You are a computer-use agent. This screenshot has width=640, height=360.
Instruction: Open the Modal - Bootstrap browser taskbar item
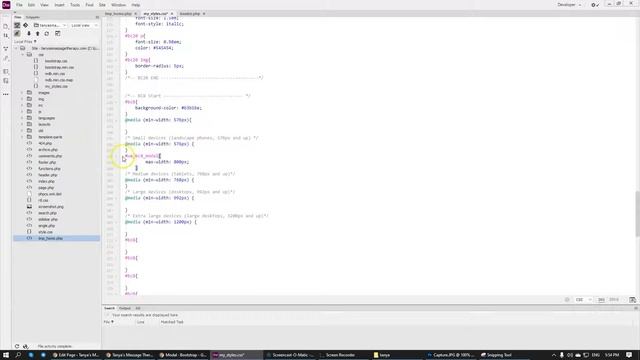point(183,355)
